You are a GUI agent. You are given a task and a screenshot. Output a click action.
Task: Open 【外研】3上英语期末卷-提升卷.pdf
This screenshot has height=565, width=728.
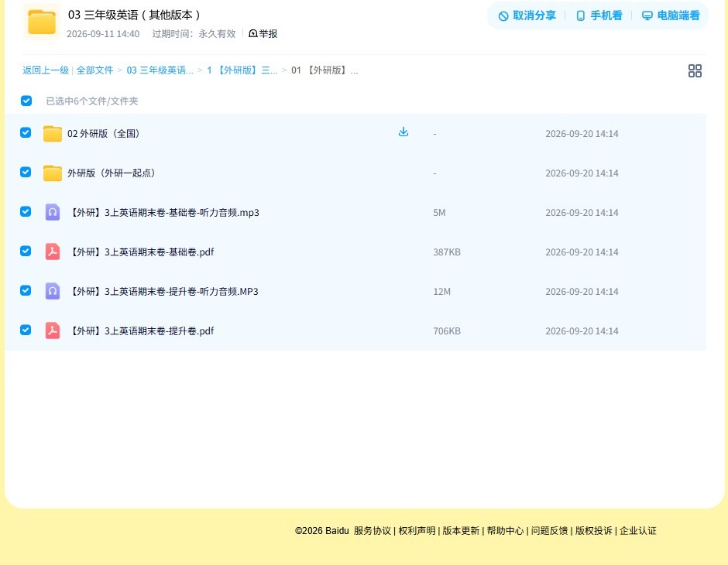pos(141,330)
